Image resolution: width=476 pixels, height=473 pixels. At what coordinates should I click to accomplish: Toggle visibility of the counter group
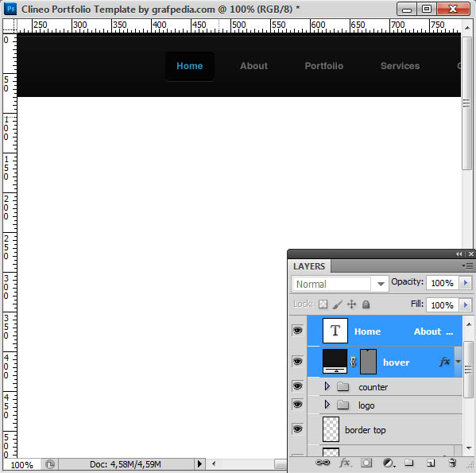[297, 386]
